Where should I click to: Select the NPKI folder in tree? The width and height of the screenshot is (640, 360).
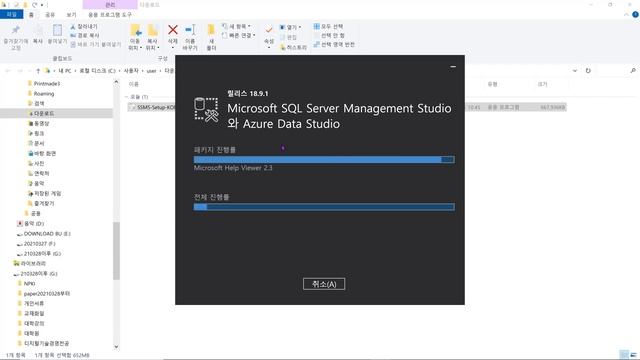click(x=29, y=283)
